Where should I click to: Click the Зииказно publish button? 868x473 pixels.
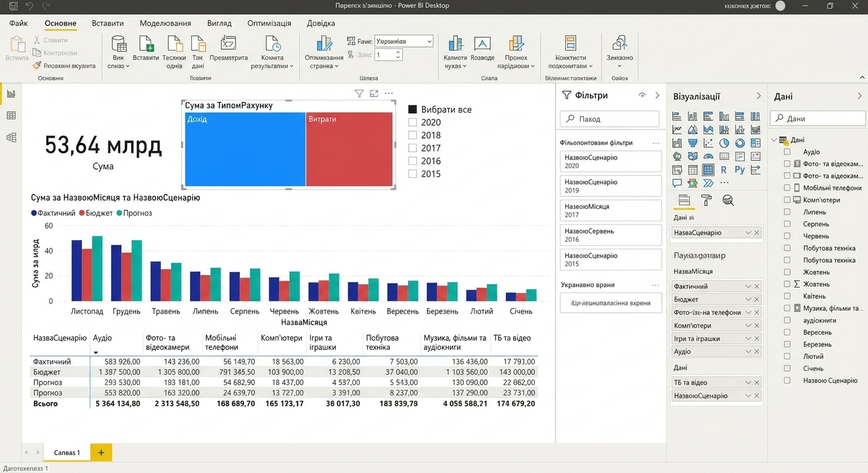[620, 52]
